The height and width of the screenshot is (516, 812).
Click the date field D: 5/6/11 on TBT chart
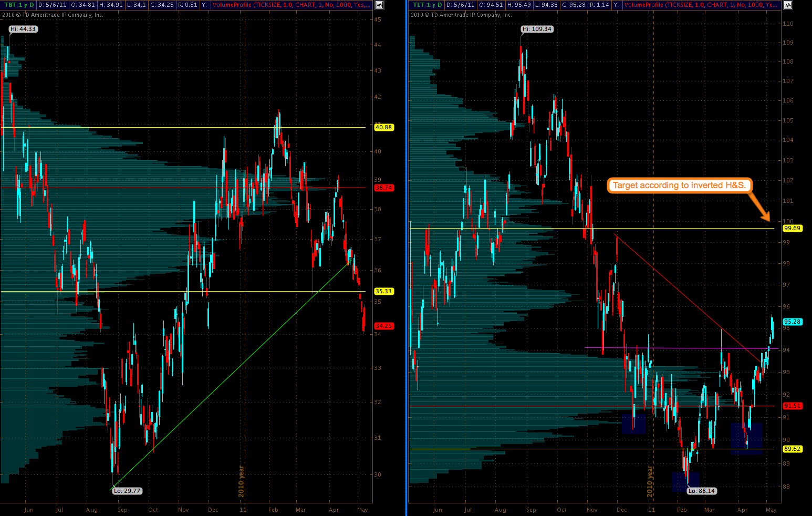click(x=51, y=5)
